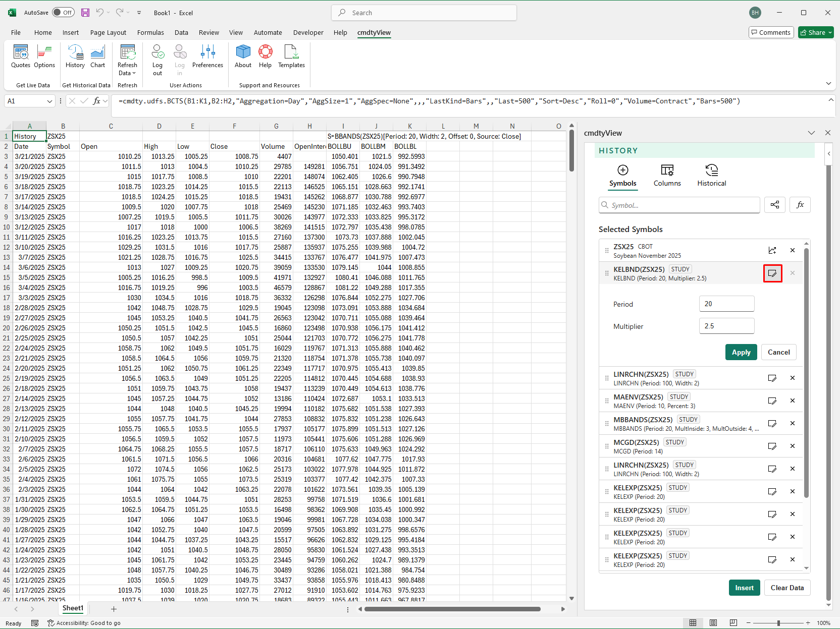Open the Comments button

[x=771, y=32]
